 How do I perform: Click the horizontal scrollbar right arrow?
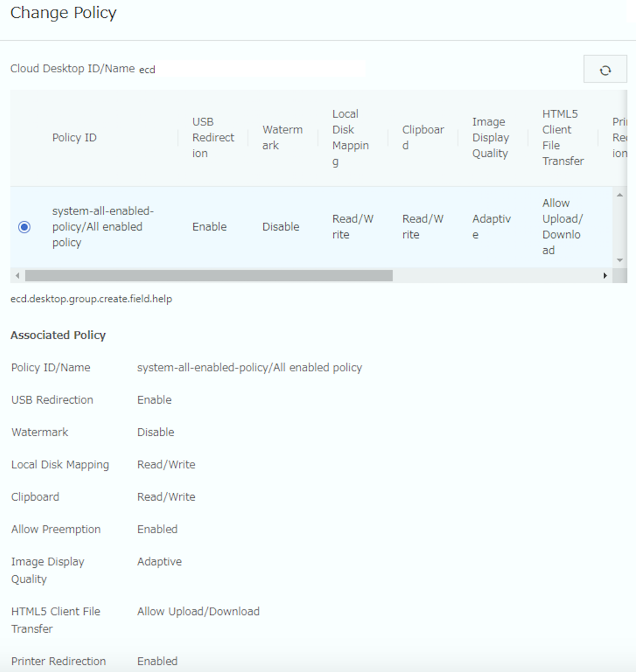tap(605, 276)
